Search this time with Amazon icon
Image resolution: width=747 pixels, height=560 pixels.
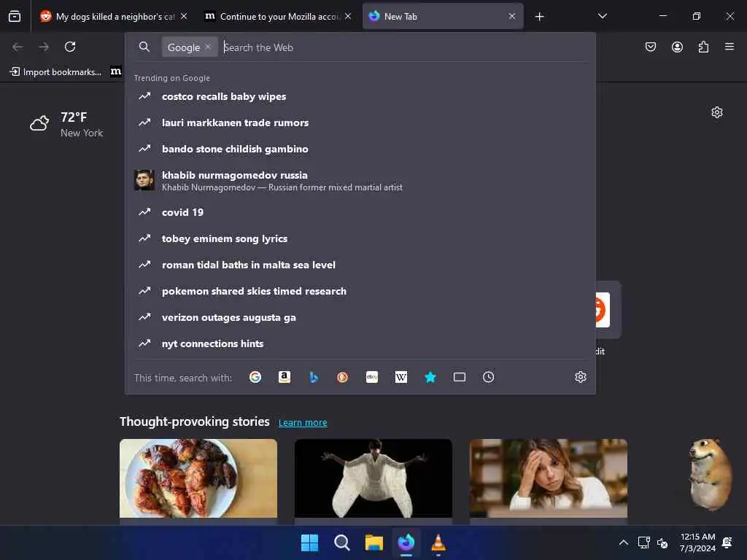(285, 377)
